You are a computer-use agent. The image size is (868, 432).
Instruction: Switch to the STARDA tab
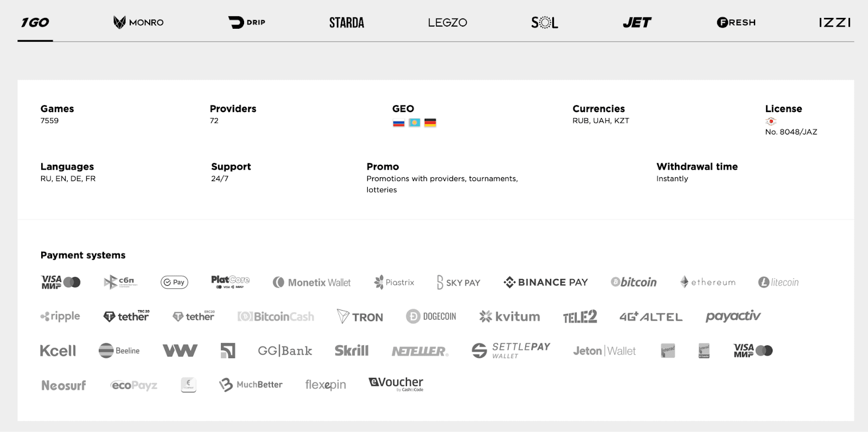[x=347, y=22]
